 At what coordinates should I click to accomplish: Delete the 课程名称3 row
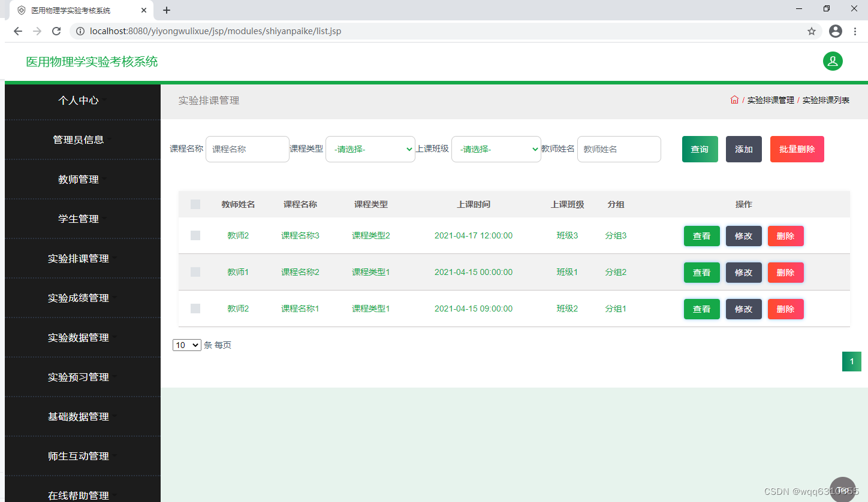(x=786, y=236)
